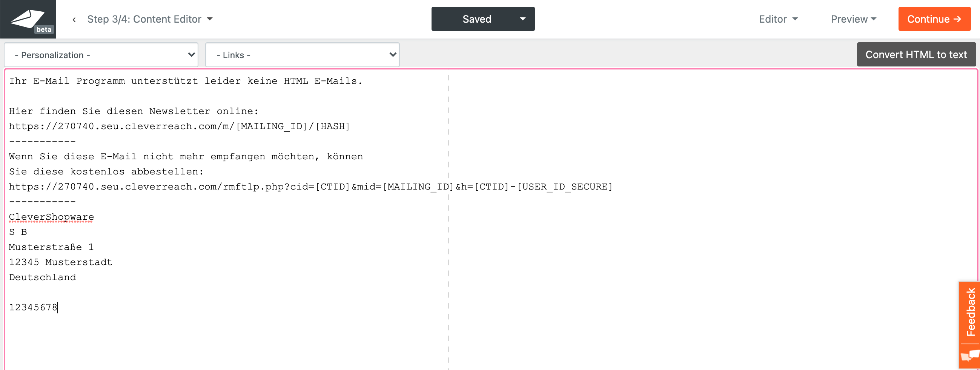Open the Preview menu

[x=853, y=19]
